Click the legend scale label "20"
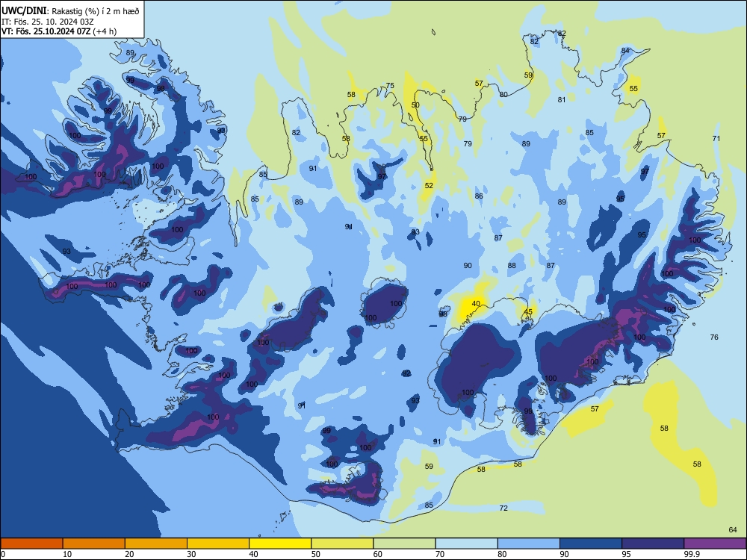The width and height of the screenshot is (747, 560). pyautogui.click(x=129, y=554)
